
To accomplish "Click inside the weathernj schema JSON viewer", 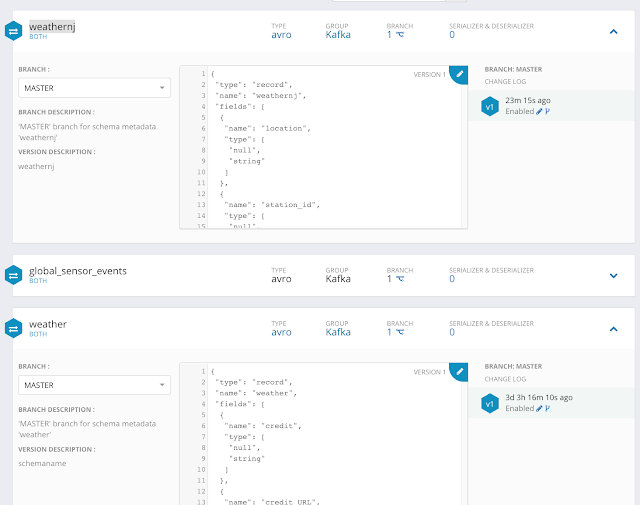I will [x=320, y=150].
